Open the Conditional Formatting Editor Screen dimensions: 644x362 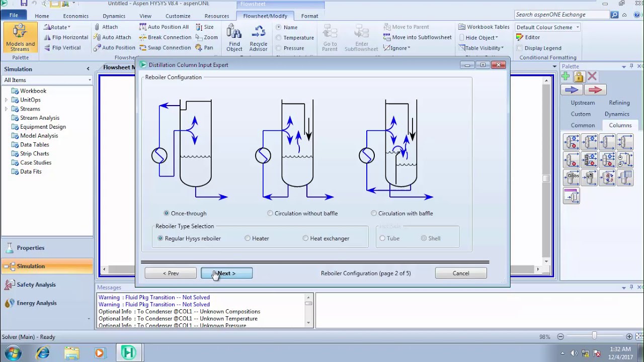pyautogui.click(x=528, y=37)
